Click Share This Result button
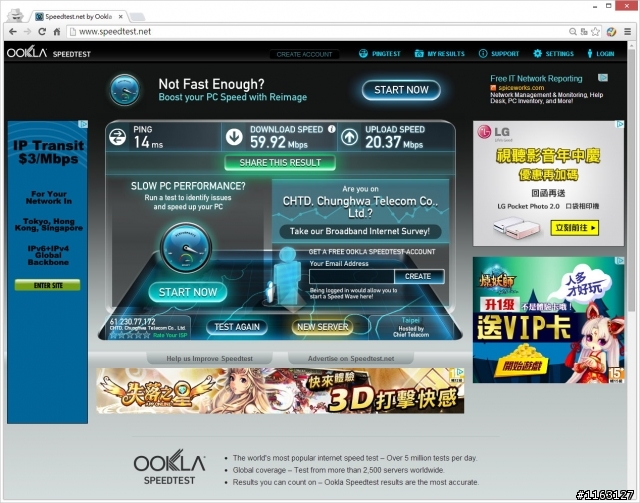The width and height of the screenshot is (640, 503). pos(280,162)
